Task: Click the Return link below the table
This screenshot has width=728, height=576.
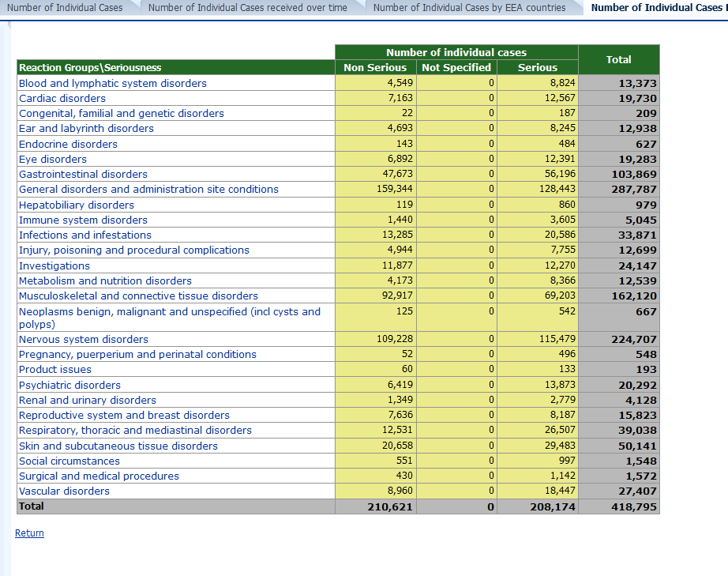Action: point(29,533)
